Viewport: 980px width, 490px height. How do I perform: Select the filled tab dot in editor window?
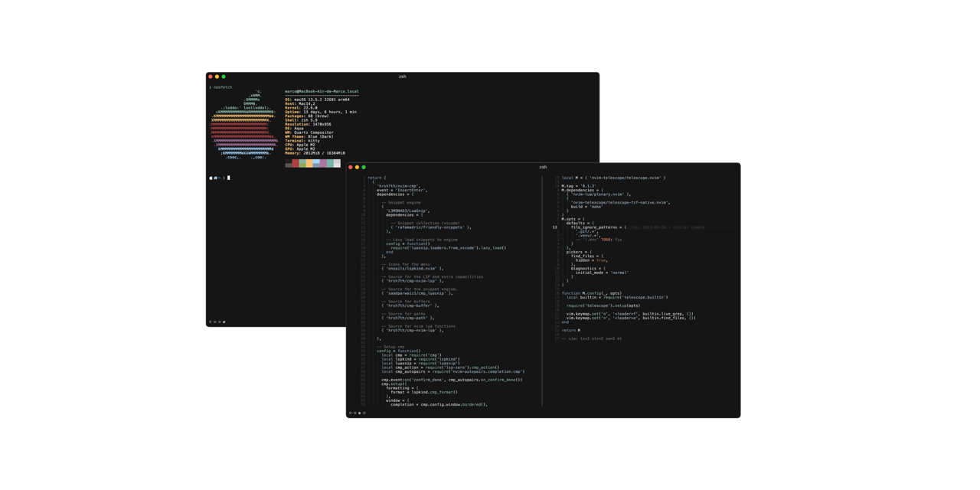point(360,413)
